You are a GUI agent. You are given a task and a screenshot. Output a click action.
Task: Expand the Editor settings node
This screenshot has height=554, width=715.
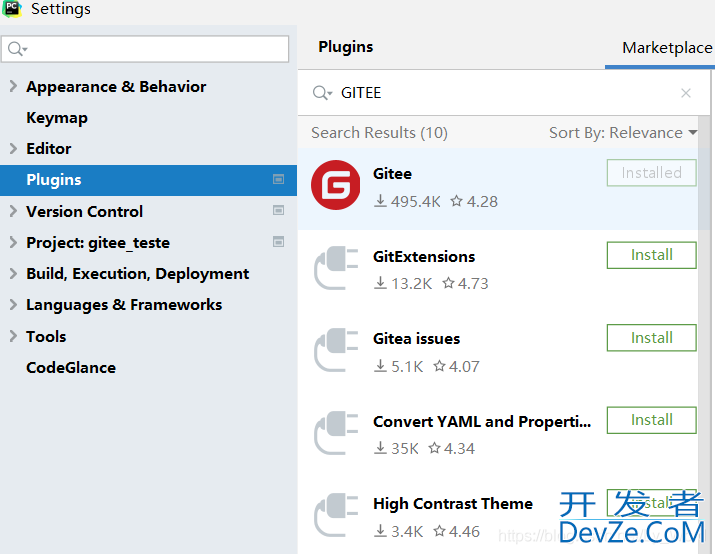pos(13,148)
